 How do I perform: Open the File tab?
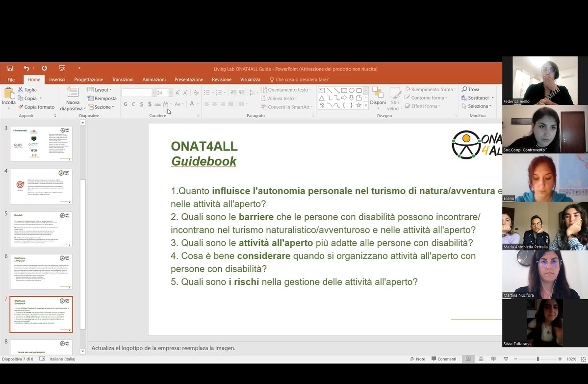point(11,79)
